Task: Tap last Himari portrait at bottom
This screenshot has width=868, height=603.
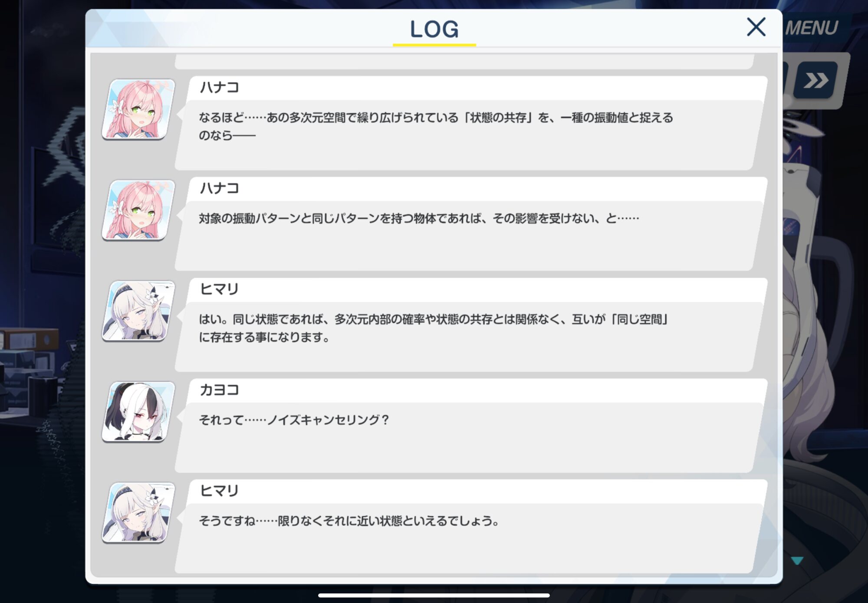Action: tap(138, 512)
